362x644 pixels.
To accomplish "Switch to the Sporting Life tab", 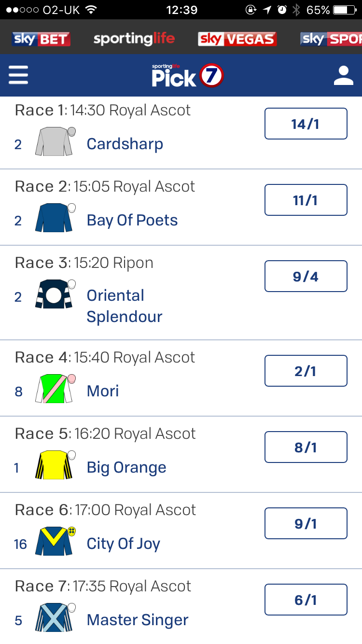I will pos(134,39).
